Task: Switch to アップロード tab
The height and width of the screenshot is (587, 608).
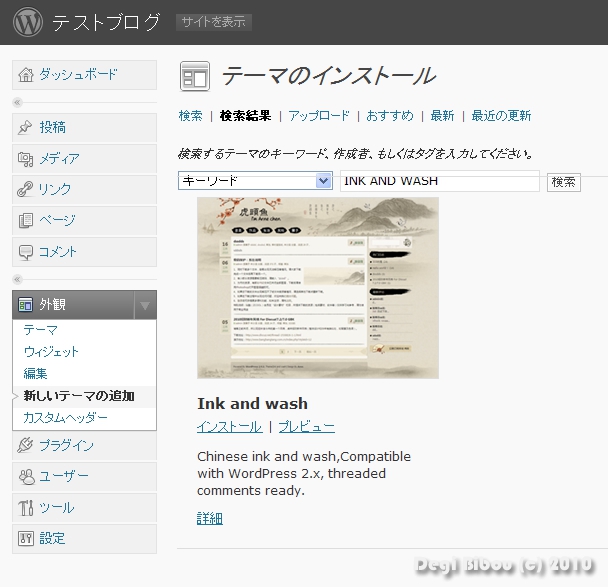Action: tap(319, 116)
